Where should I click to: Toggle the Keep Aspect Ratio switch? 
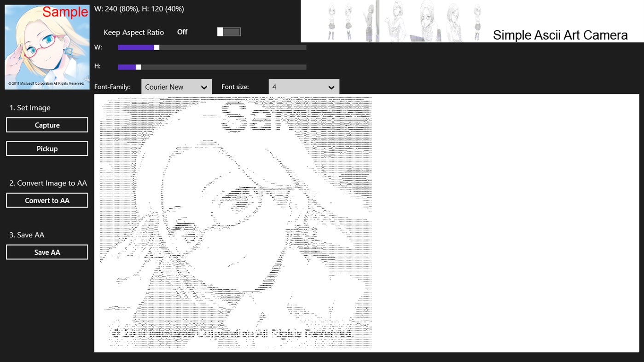click(229, 31)
